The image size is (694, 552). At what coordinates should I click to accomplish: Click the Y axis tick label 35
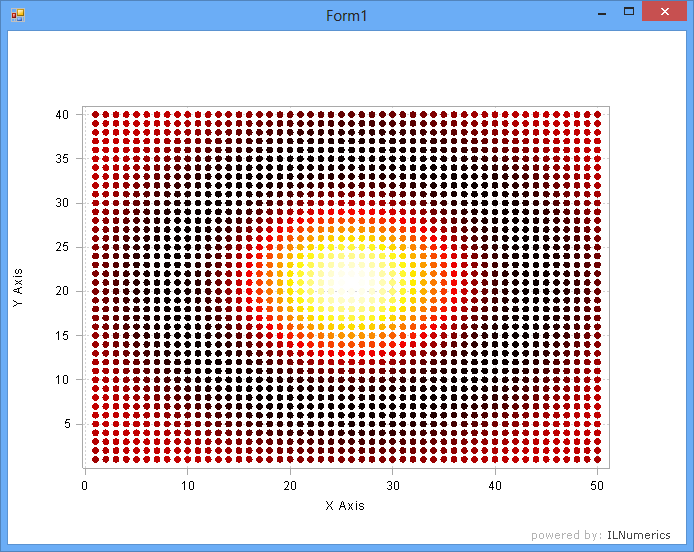click(x=62, y=158)
